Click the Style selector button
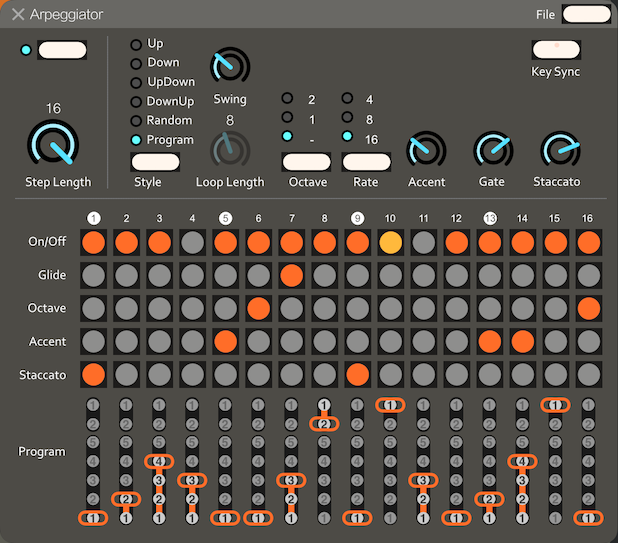The width and height of the screenshot is (618, 543). coord(148,162)
